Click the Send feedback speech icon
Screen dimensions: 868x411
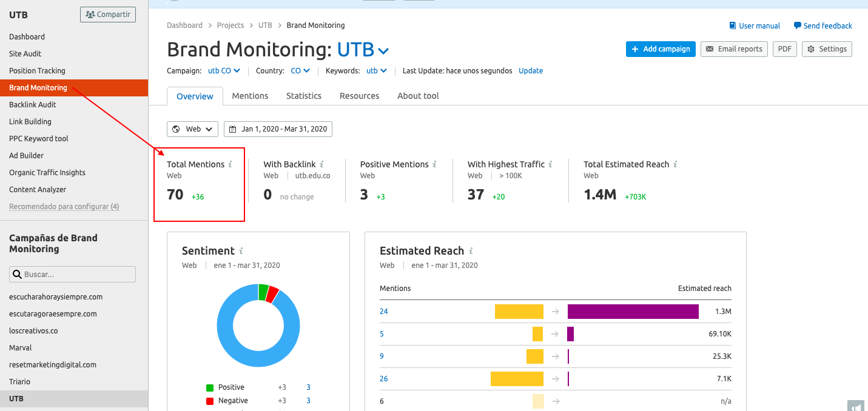tap(798, 25)
